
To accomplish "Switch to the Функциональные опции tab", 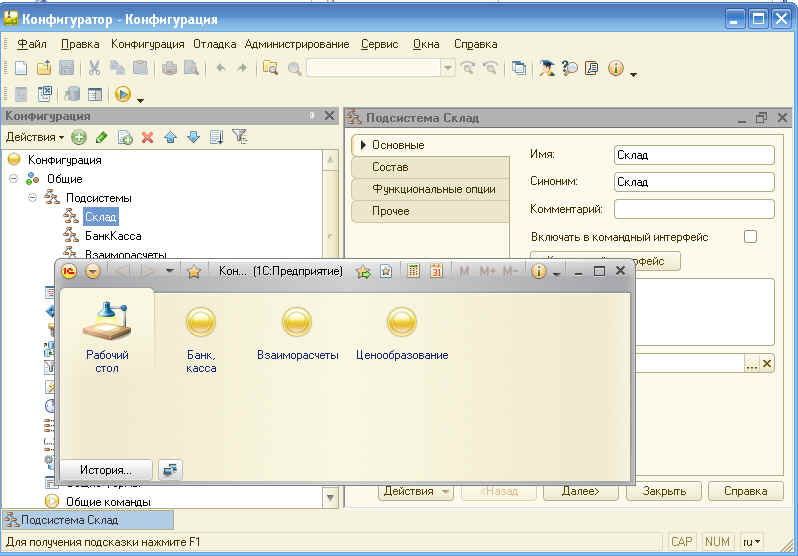I will click(431, 189).
